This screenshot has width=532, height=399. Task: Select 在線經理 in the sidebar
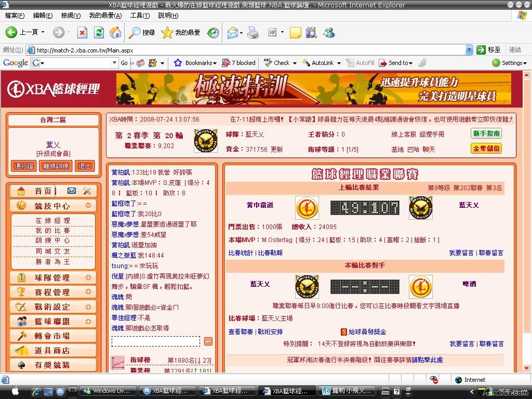[x=53, y=220]
